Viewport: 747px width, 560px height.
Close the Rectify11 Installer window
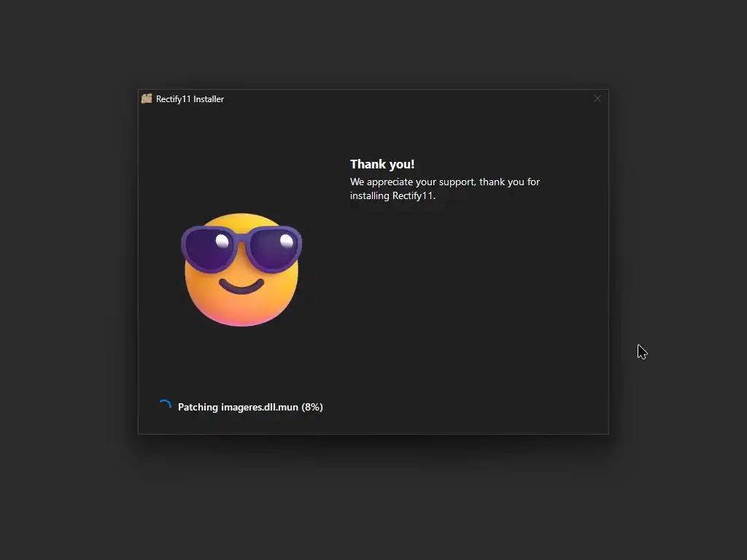597,98
